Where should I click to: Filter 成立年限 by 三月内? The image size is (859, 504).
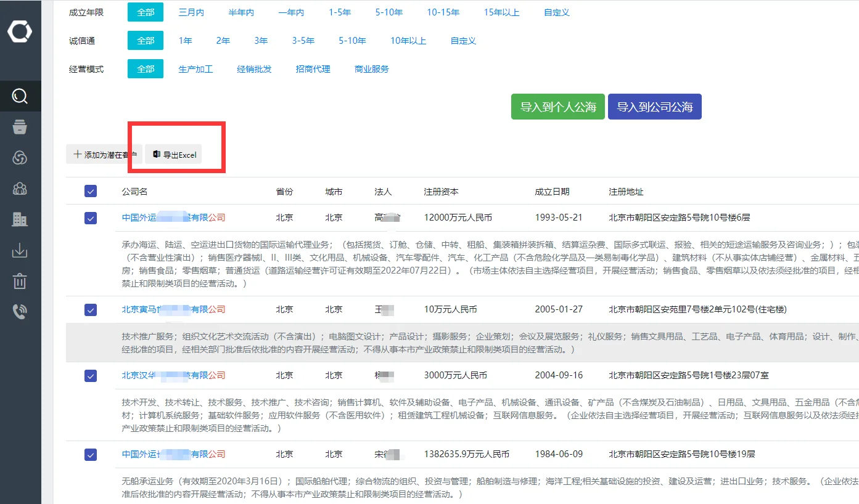point(191,12)
